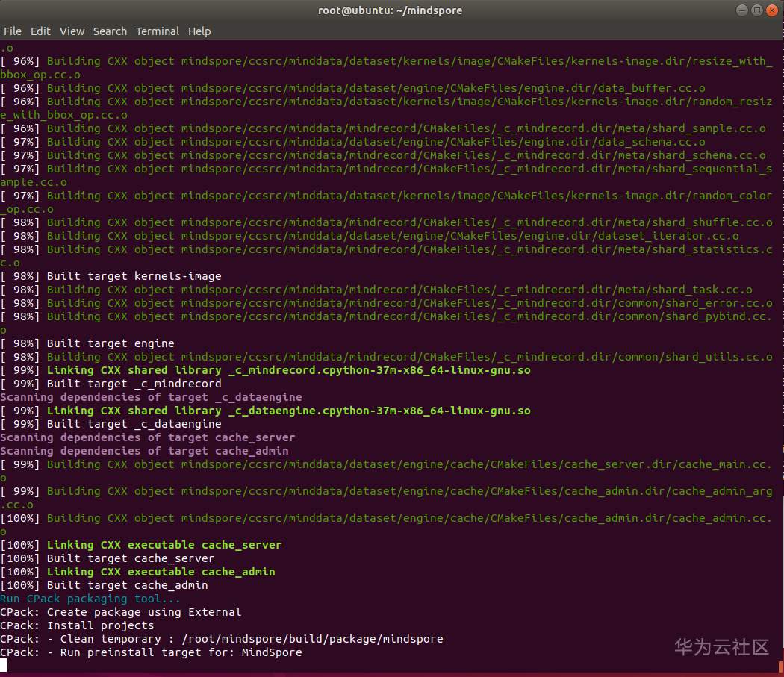
Task: Open the Terminal menu
Action: pos(158,31)
